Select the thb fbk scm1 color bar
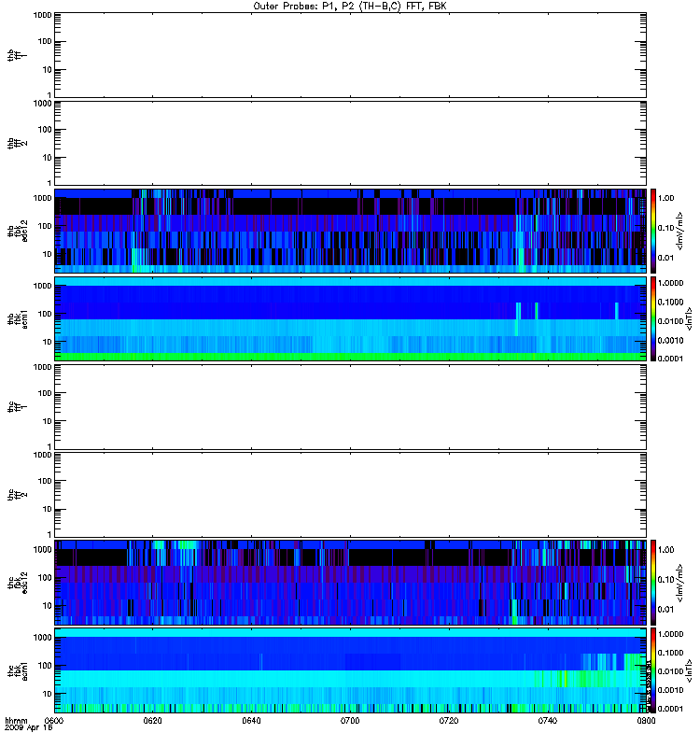700x747 pixels. tap(653, 318)
